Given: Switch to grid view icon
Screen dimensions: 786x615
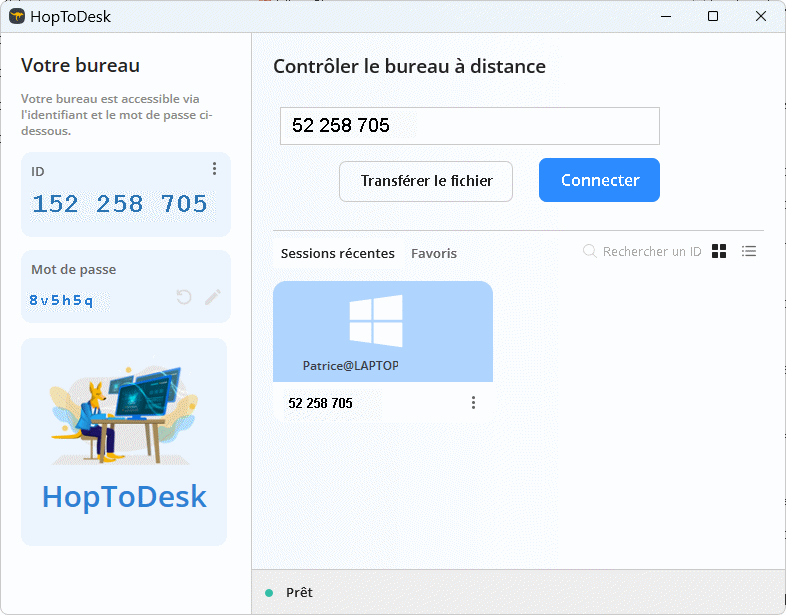Looking at the screenshot, I should coord(719,252).
